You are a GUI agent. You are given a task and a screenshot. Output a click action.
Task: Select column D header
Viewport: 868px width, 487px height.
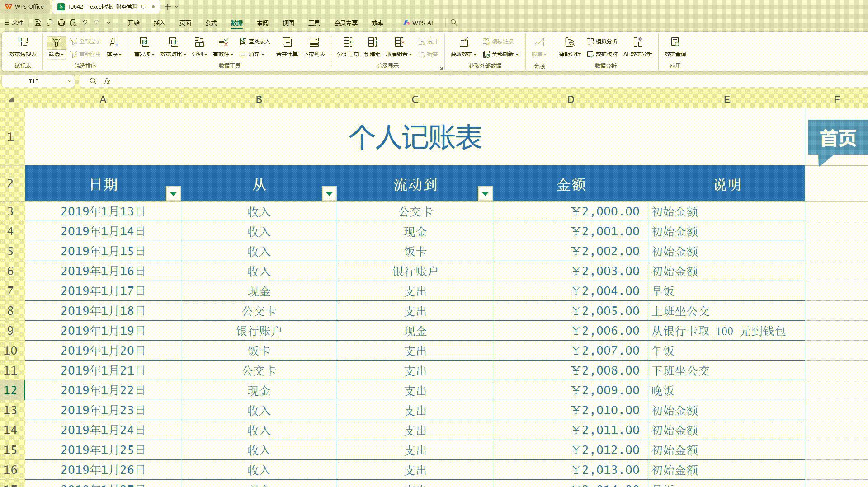(x=571, y=99)
